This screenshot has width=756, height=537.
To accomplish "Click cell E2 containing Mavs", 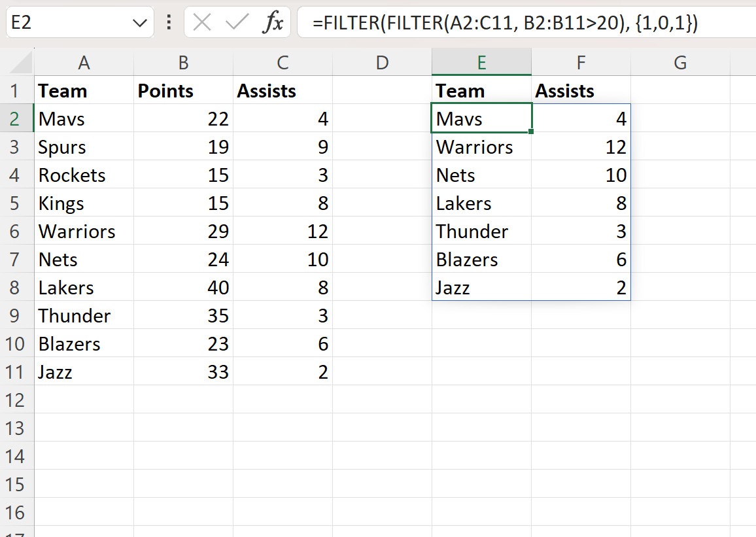I will click(481, 118).
